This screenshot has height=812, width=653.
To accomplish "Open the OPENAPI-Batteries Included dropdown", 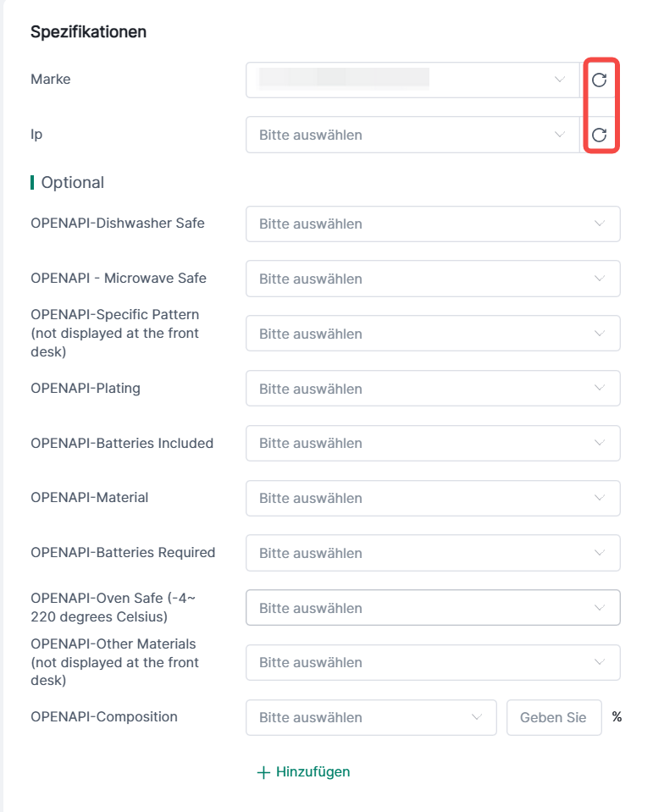I will click(433, 443).
